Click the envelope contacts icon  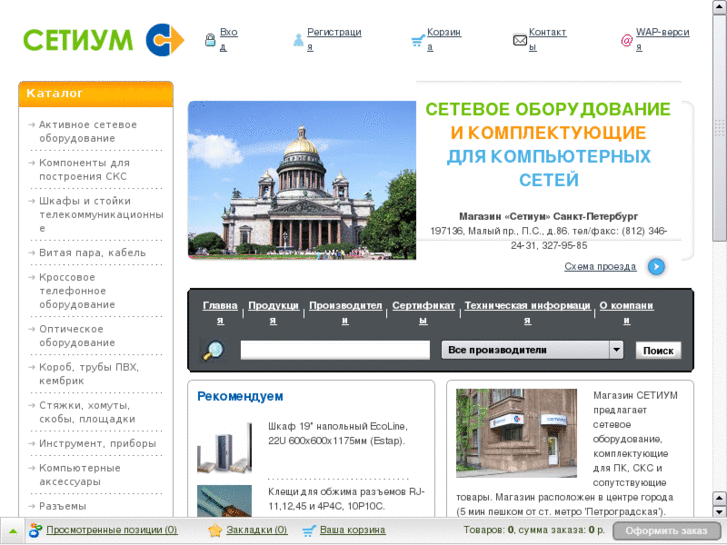[x=520, y=40]
